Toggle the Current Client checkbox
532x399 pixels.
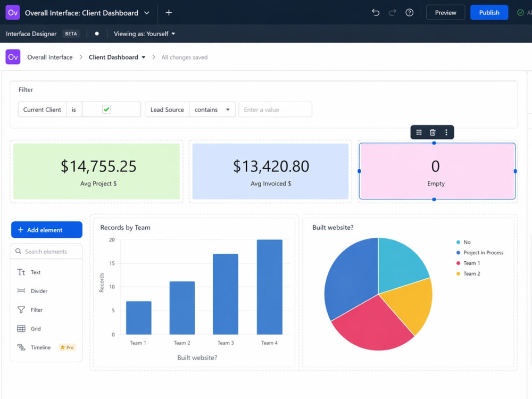click(x=106, y=109)
